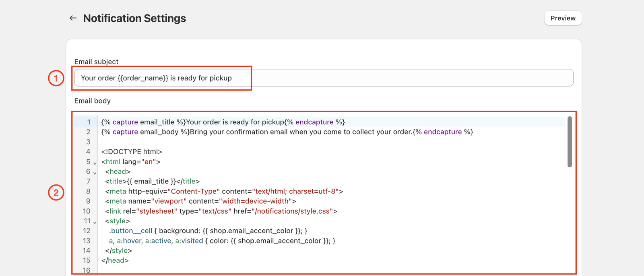Open the email Preview
This screenshot has width=644, height=276.
[563, 18]
